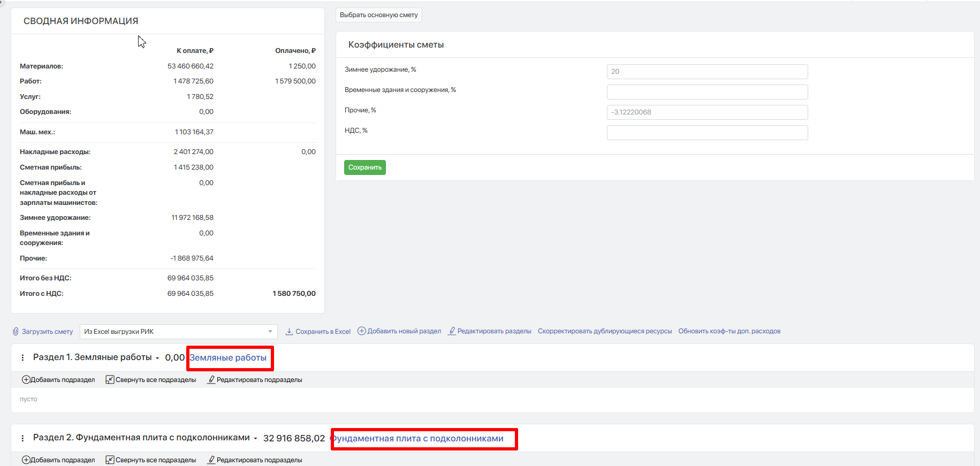
Task: Click the pencil icon for Редактировать разделы
Action: coord(452,331)
